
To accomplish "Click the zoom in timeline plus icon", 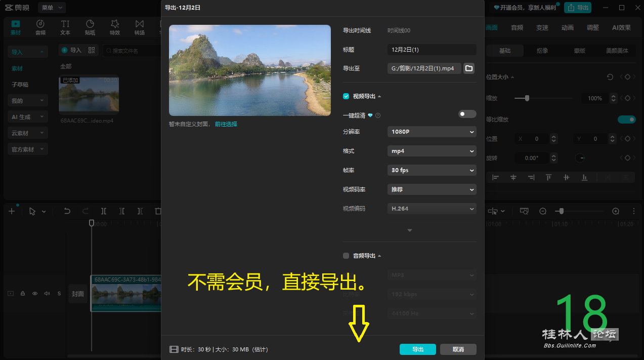I will click(616, 211).
